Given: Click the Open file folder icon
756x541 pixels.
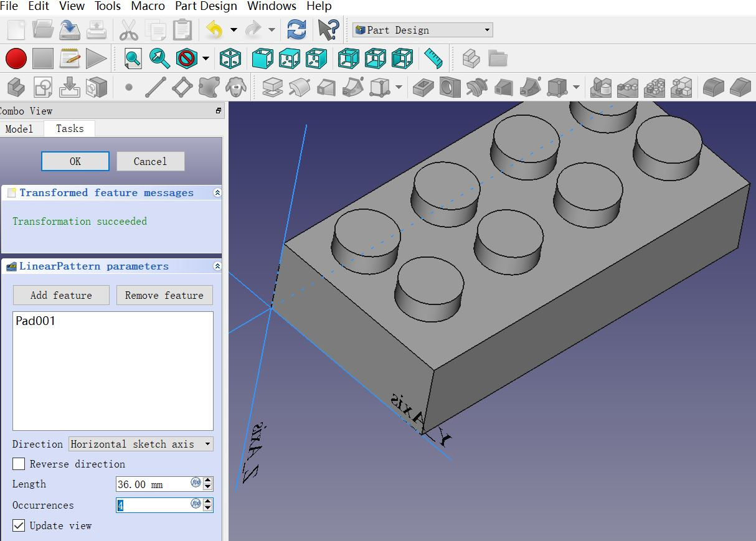Looking at the screenshot, I should click(43, 29).
